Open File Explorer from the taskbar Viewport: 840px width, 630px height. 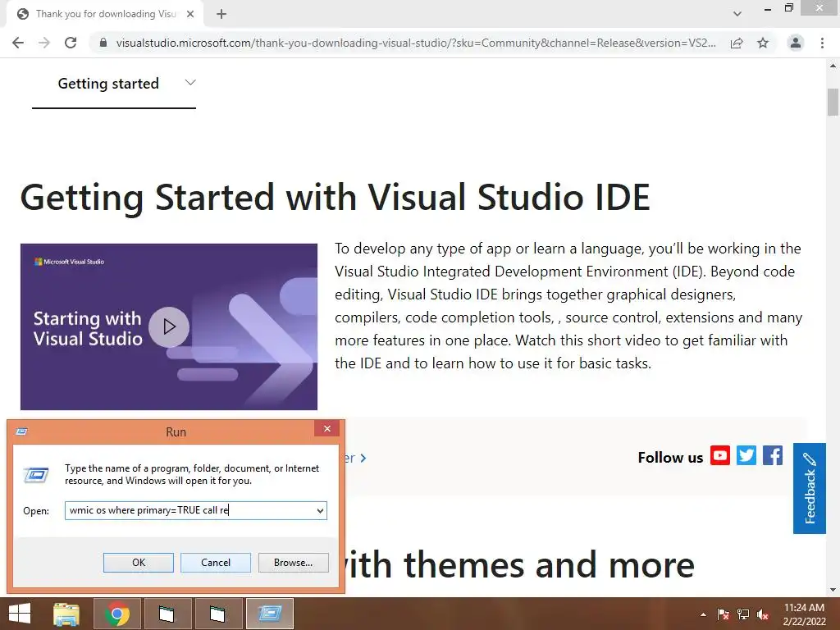tap(66, 614)
